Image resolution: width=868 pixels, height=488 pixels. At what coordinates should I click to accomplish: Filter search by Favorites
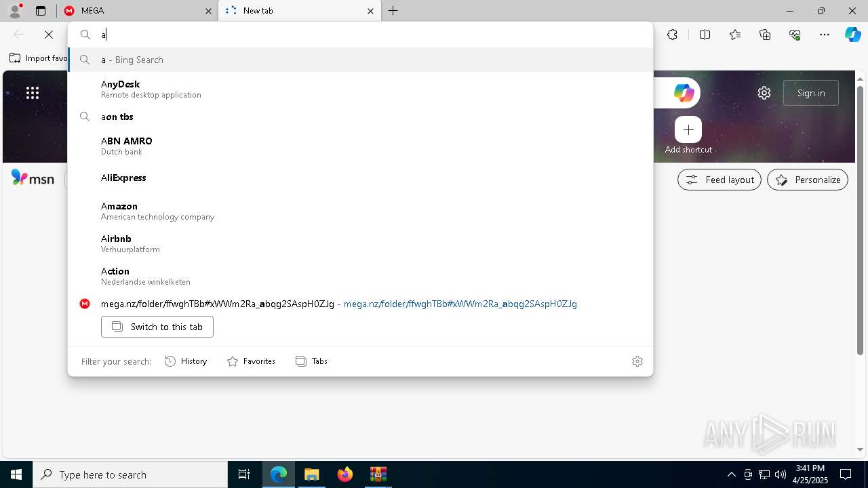pos(252,361)
